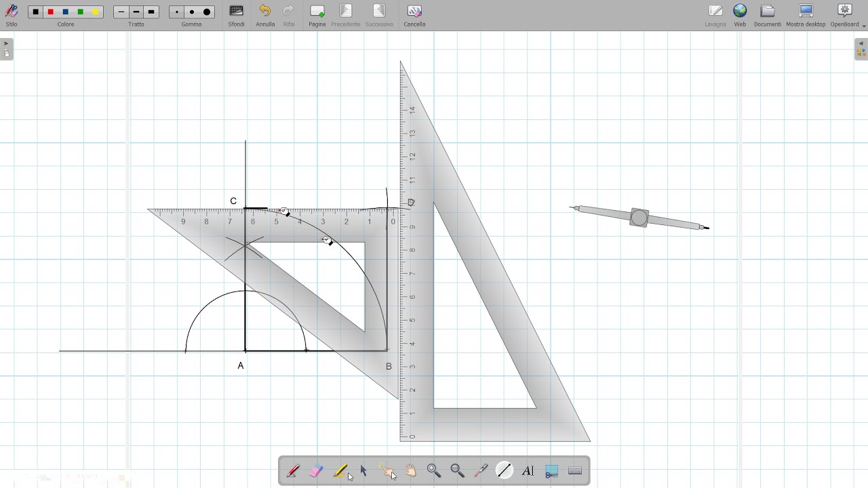Select the Laser pointer tool
This screenshot has height=488, width=868.
click(x=481, y=470)
